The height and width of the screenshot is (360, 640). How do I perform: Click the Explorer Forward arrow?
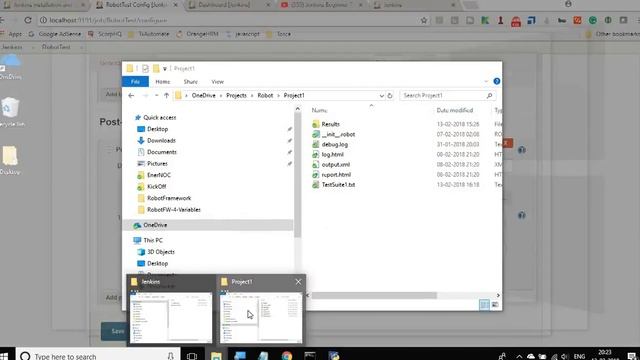(145, 96)
